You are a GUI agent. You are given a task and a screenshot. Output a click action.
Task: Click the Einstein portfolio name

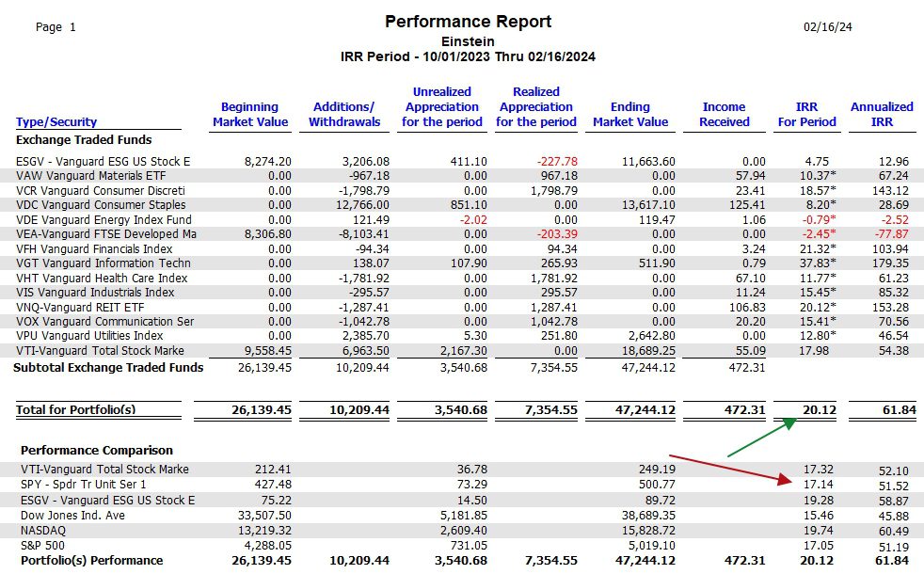[x=468, y=41]
